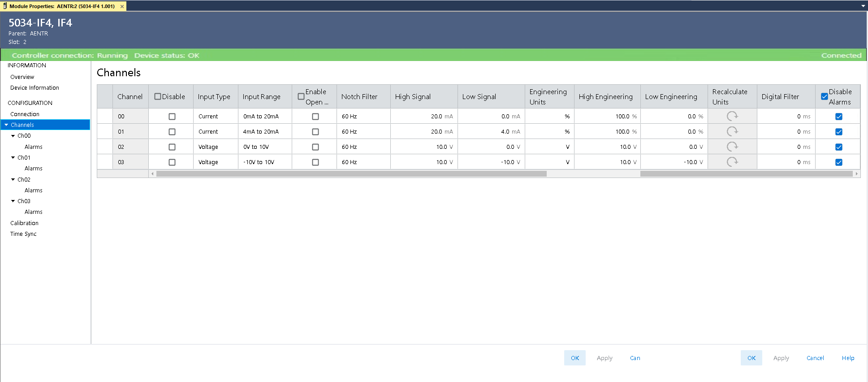Click the module icon in the tab title
The width and height of the screenshot is (868, 382).
(x=5, y=6)
